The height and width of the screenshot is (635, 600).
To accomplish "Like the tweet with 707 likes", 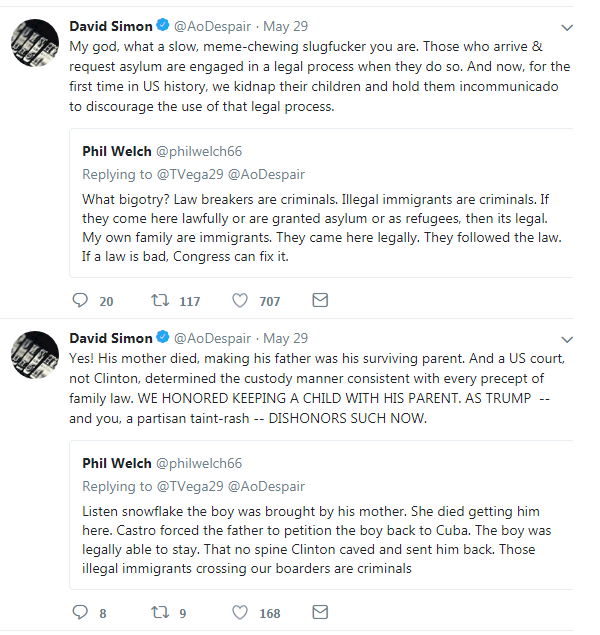I will (240, 300).
